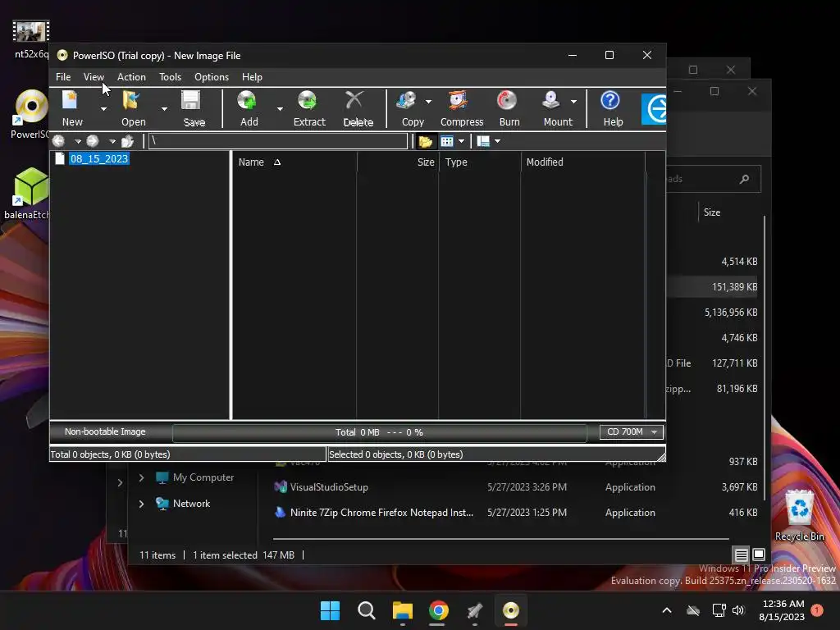
Task: Open the Recycle Bin on desktop
Action: pyautogui.click(x=799, y=515)
